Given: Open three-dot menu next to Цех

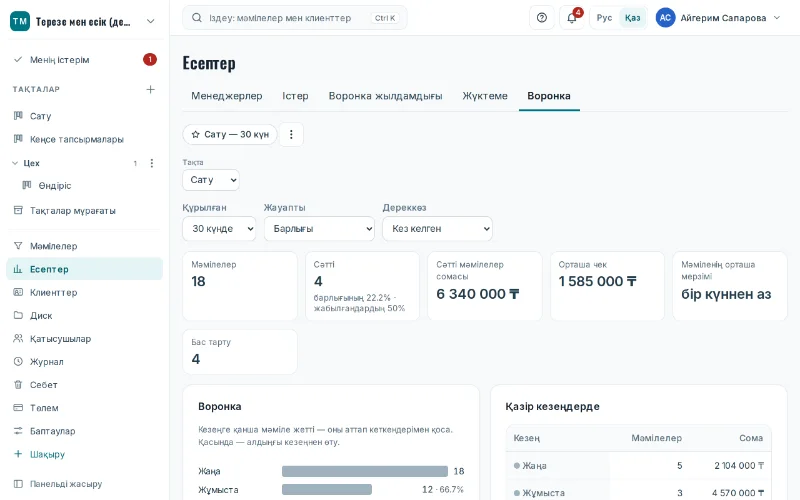Looking at the screenshot, I should pyautogui.click(x=152, y=163).
